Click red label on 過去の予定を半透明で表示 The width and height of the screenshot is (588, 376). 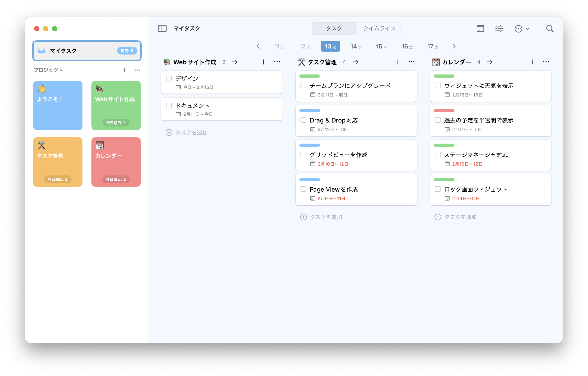tap(444, 111)
